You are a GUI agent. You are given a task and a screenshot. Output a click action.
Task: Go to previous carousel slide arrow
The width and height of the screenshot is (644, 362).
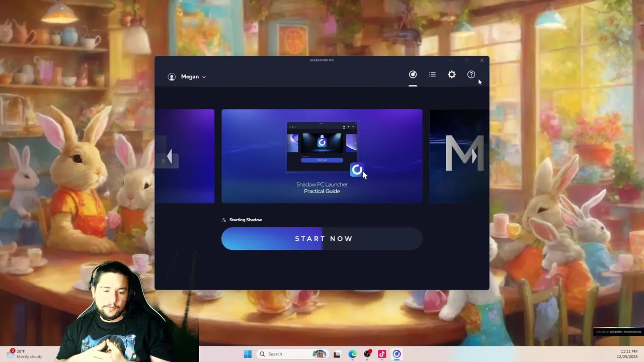[x=170, y=157]
